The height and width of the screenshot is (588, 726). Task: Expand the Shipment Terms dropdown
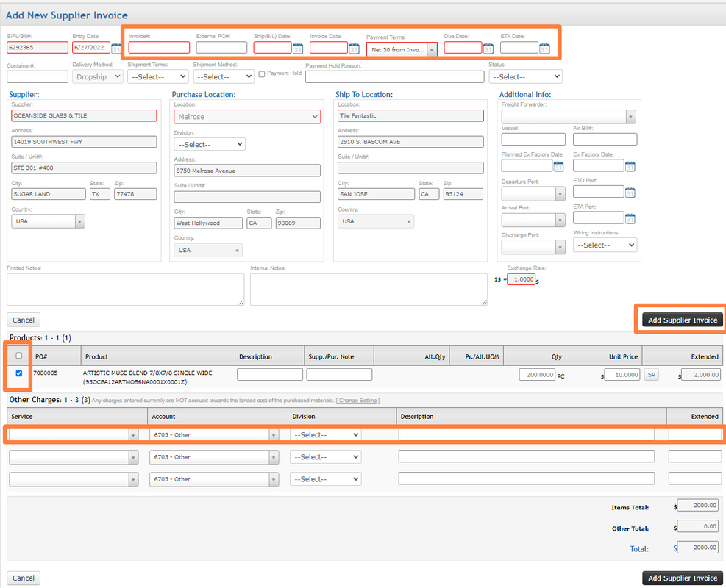coord(158,76)
